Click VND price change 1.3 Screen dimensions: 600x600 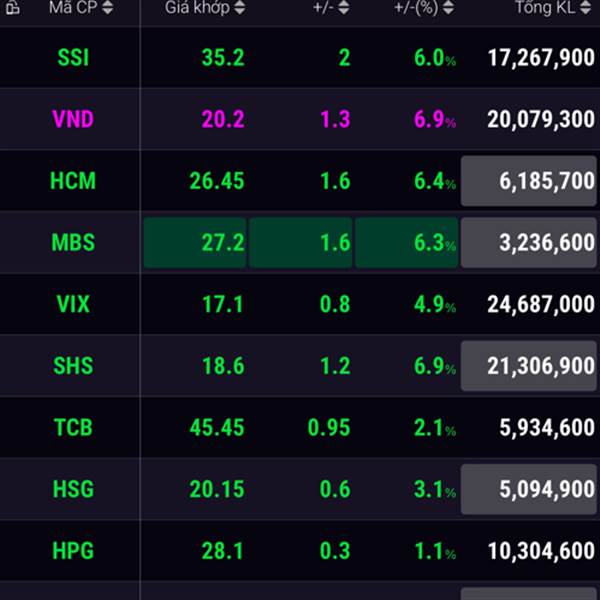click(335, 119)
